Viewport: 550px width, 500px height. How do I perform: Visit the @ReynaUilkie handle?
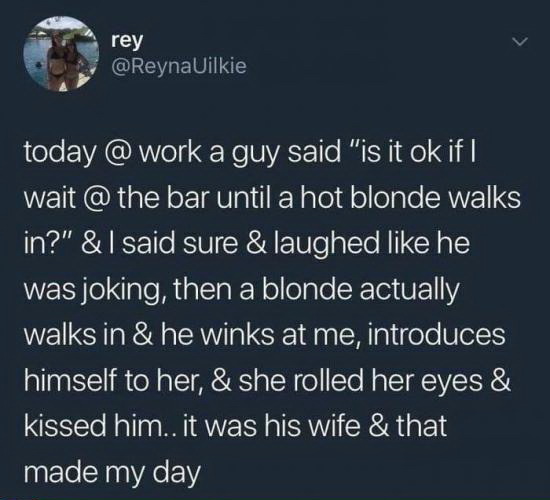point(179,66)
